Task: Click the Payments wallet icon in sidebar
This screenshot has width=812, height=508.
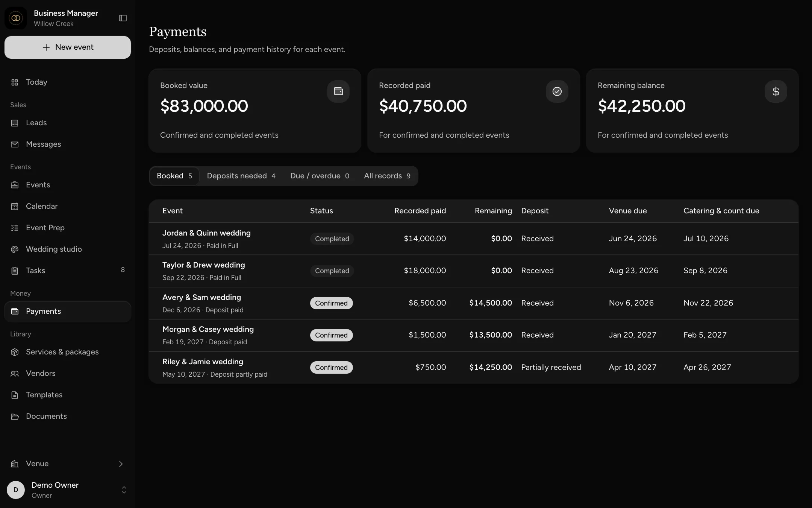Action: click(15, 312)
